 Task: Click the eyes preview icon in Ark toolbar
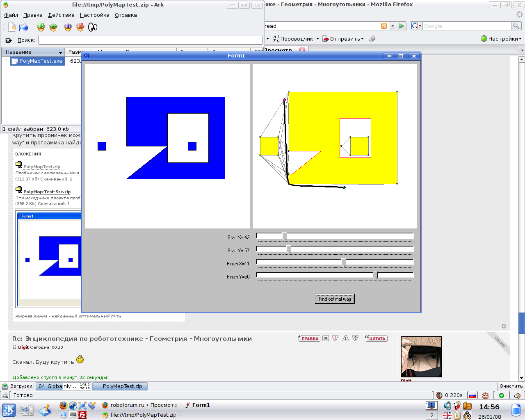tap(93, 27)
